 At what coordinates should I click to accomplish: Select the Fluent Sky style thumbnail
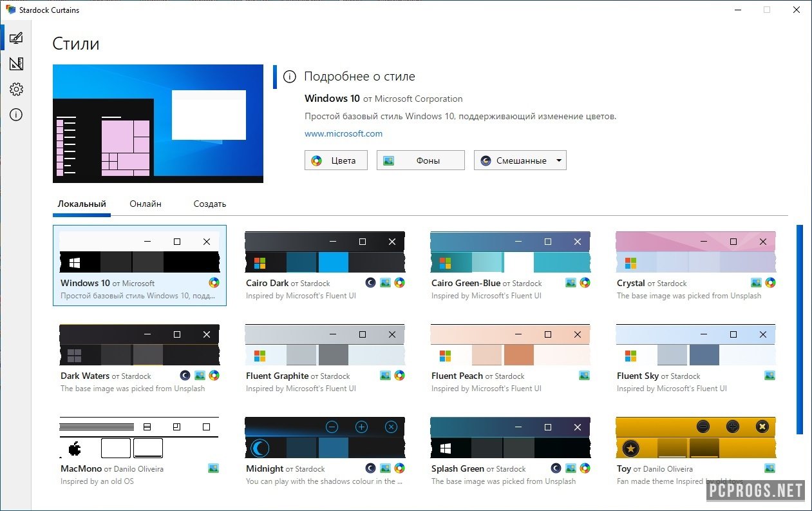pos(695,346)
